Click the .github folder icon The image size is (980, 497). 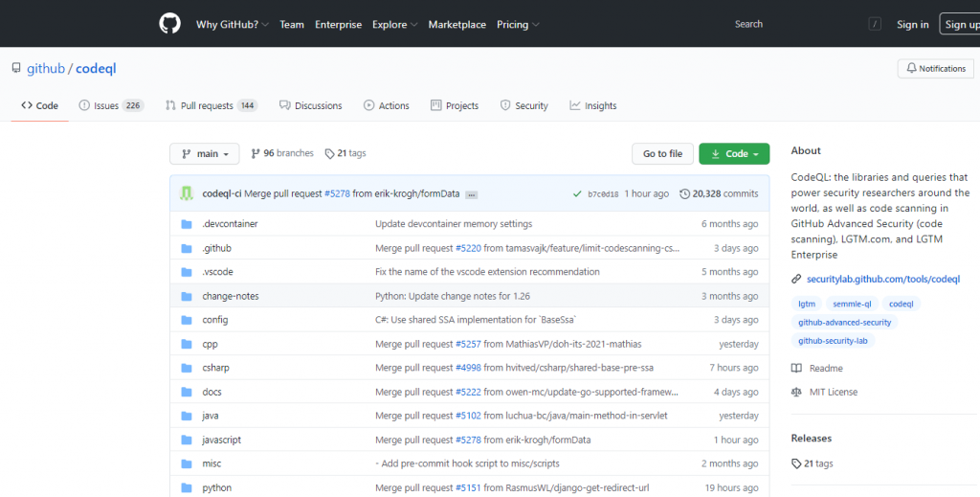pyautogui.click(x=187, y=248)
